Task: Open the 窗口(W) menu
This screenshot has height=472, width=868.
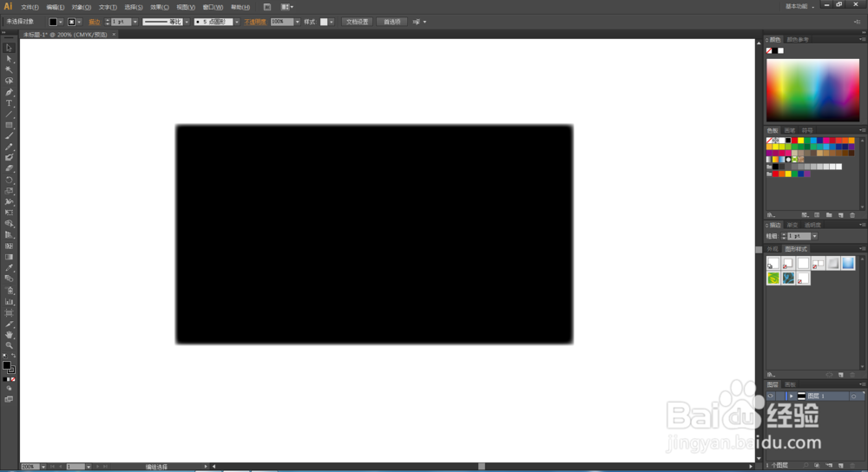Action: (x=213, y=7)
